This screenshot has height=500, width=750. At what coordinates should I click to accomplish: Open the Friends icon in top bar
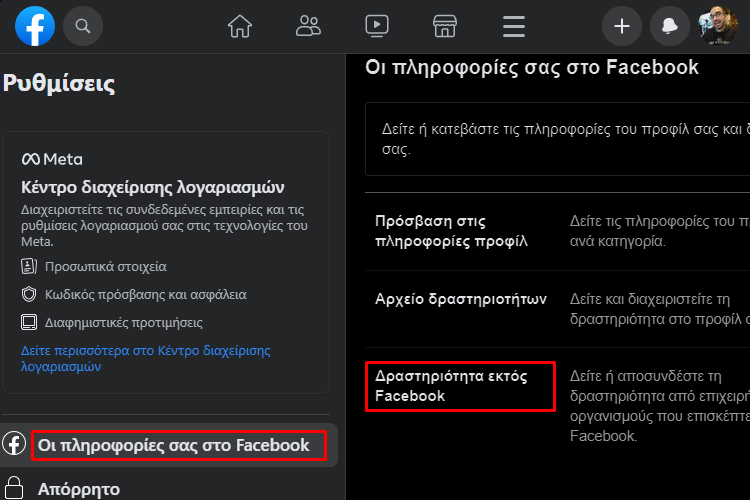click(308, 26)
